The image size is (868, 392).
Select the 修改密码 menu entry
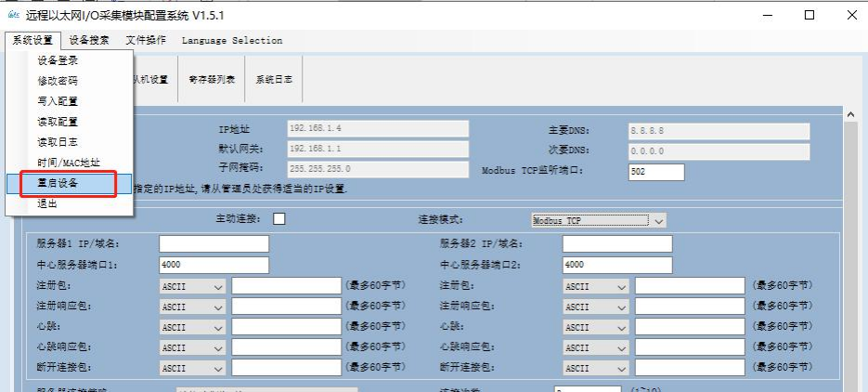point(70,81)
